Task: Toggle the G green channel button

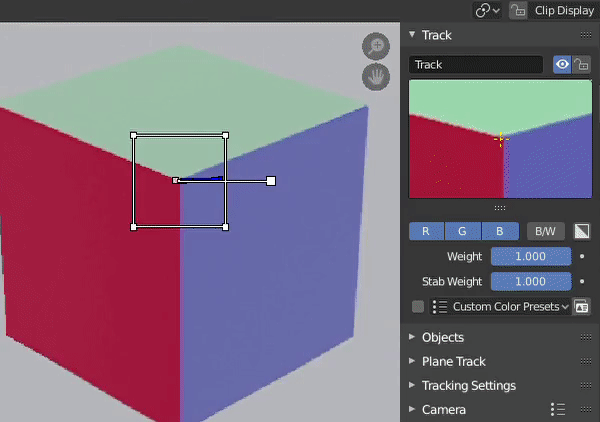Action: point(463,231)
